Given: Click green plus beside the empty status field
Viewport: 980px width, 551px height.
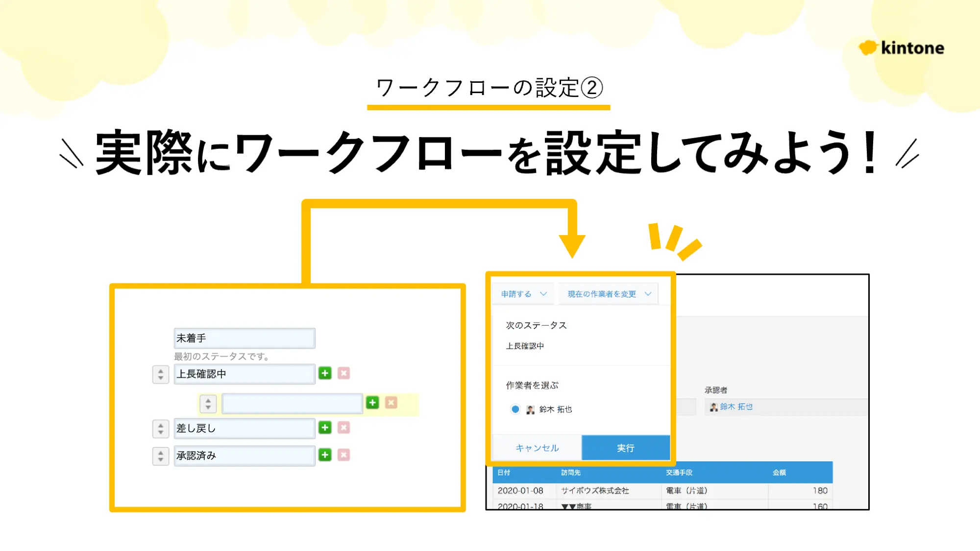Looking at the screenshot, I should (372, 403).
